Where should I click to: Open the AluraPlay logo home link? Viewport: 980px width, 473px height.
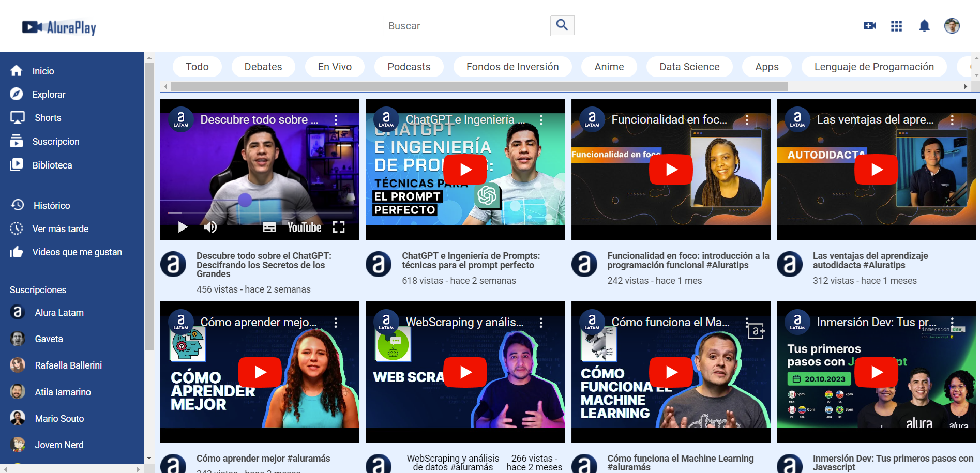(x=59, y=27)
